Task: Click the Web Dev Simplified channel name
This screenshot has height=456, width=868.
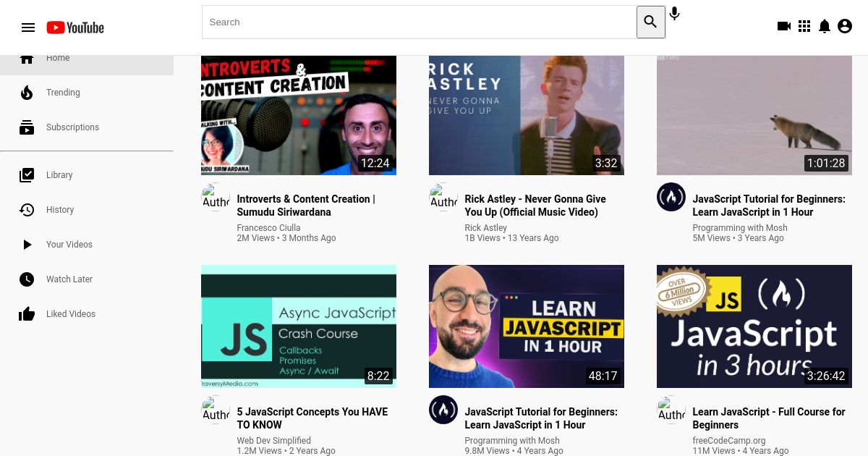Action: [x=273, y=441]
